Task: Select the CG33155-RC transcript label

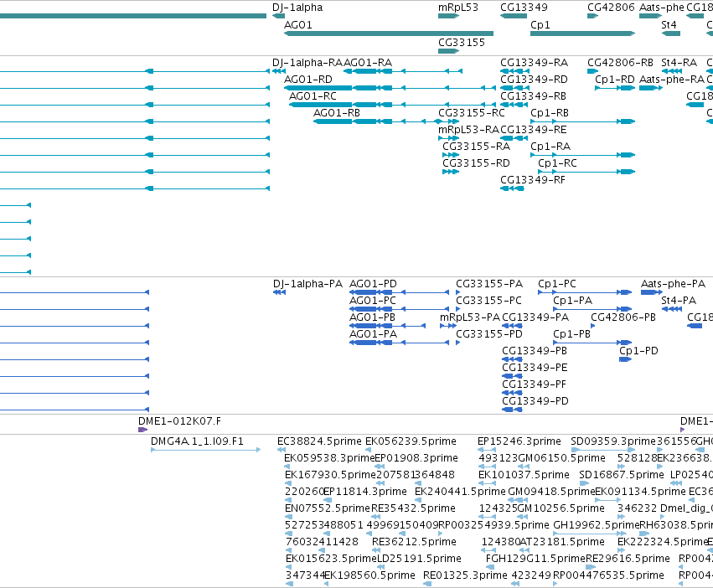Action: tap(472, 113)
